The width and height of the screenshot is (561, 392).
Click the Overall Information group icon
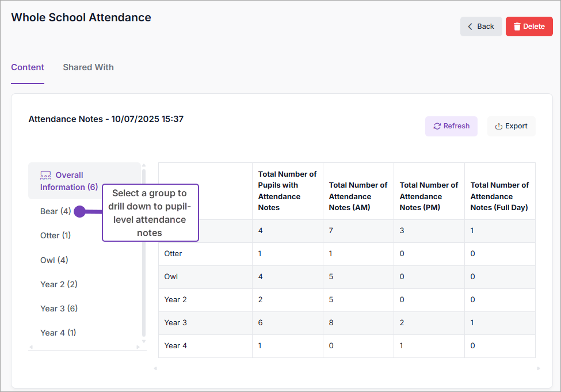point(45,175)
